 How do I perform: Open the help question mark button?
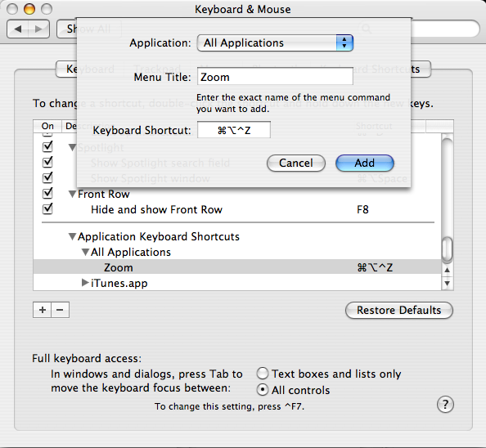(x=445, y=405)
